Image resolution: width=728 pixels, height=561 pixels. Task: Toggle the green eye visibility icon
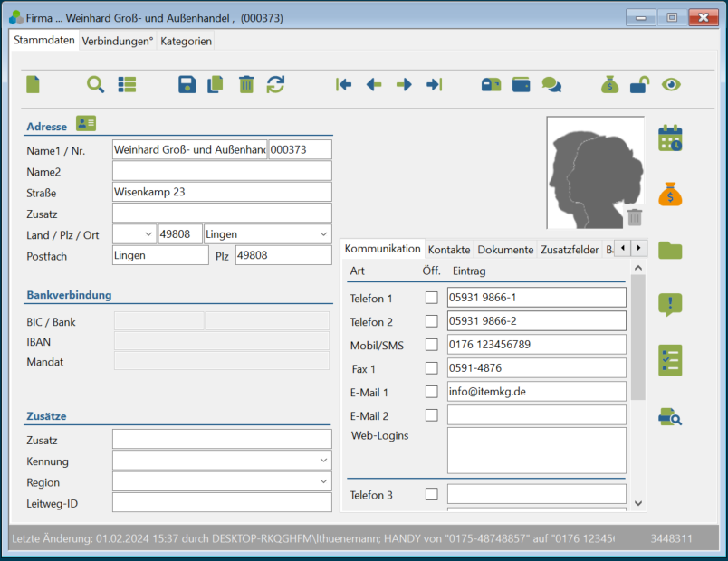tap(671, 84)
